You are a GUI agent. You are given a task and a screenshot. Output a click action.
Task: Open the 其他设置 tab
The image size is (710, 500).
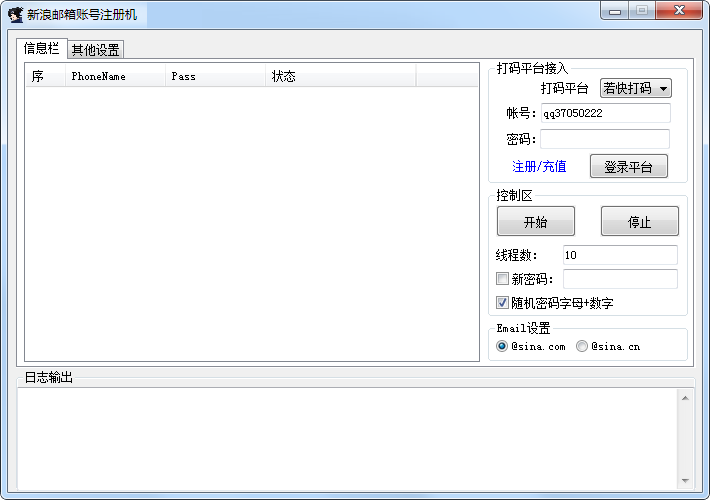(95, 50)
